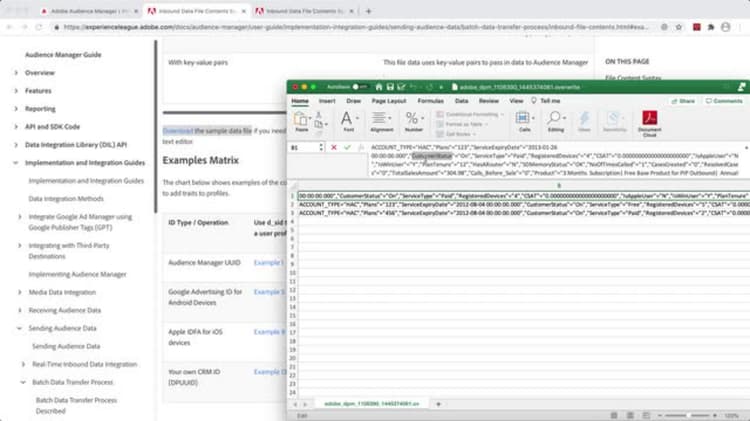Image resolution: width=750 pixels, height=421 pixels.
Task: Click the Sensitivity icon in ribbon
Action: 614,121
